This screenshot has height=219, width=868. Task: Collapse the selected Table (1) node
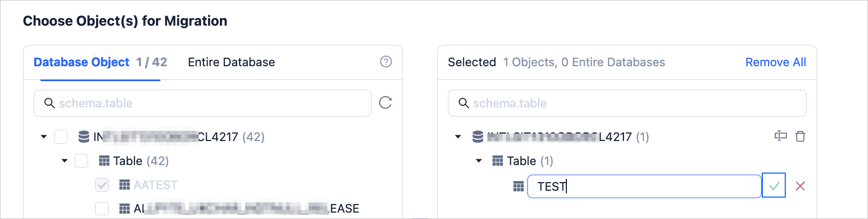tap(479, 161)
